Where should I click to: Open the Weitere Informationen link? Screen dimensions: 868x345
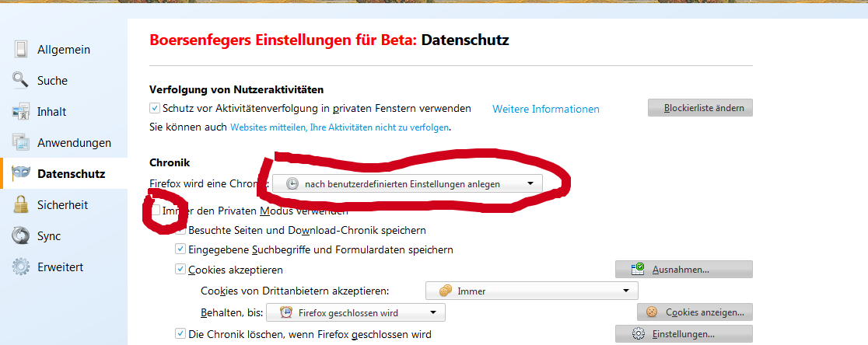546,109
